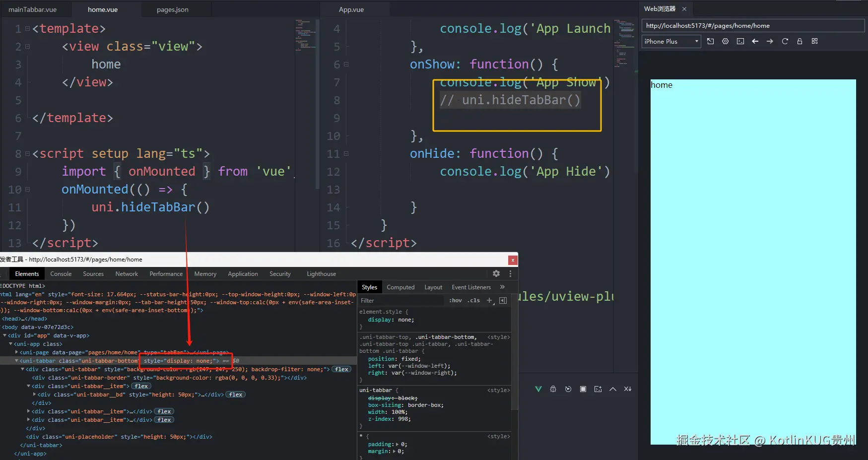Select the uni-placeholder div element row
Viewport: 868px width, 460px height.
[x=119, y=437]
